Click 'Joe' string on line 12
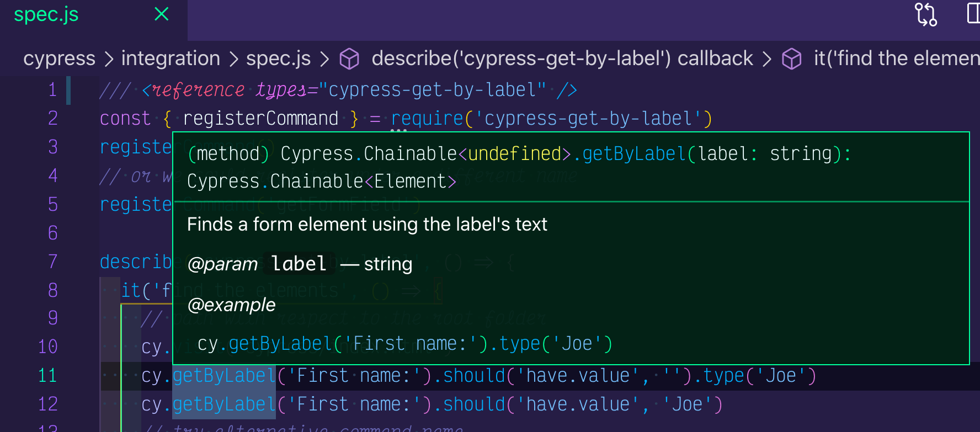The image size is (980, 432). (687, 404)
